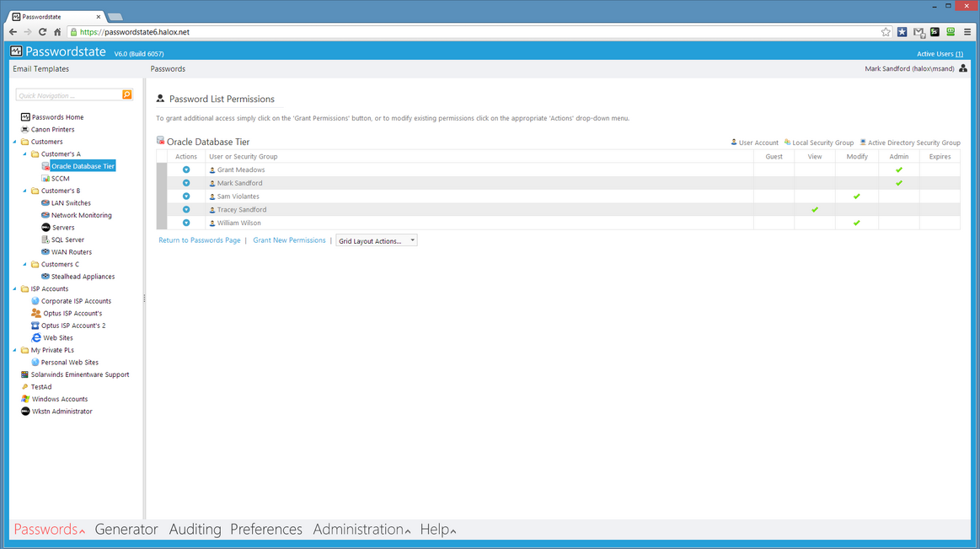Image resolution: width=980 pixels, height=549 pixels.
Task: Click the Quick Navigation search icon
Action: click(x=127, y=95)
